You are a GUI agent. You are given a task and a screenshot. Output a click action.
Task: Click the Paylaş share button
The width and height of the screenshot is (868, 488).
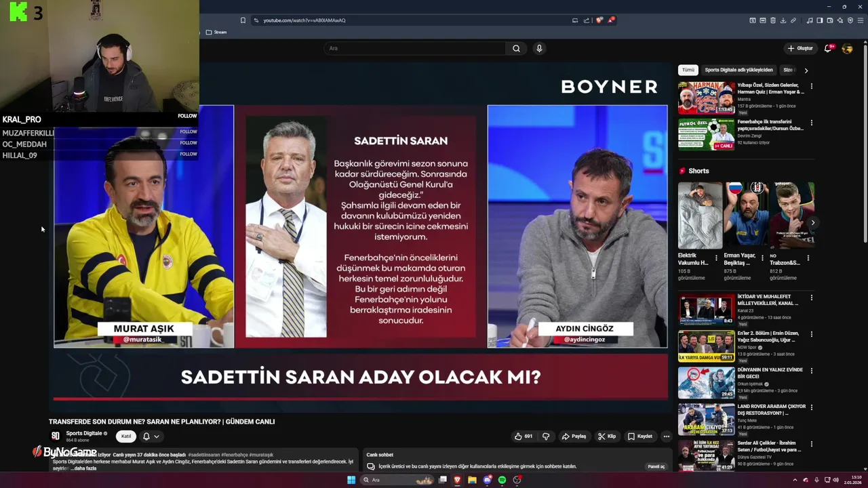574,436
